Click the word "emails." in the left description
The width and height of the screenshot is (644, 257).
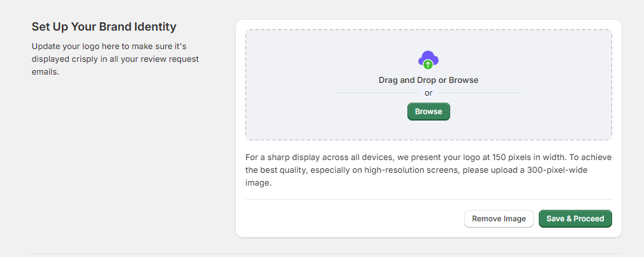(45, 72)
